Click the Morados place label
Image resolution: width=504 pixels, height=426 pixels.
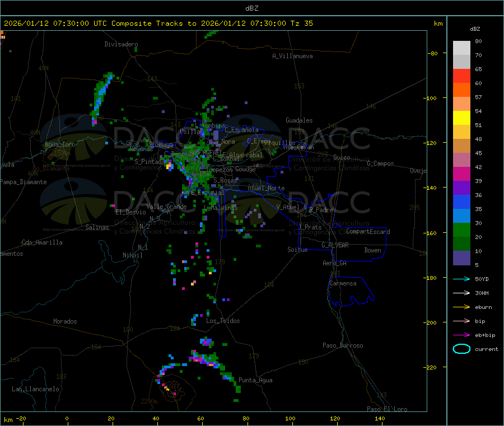pos(65,321)
